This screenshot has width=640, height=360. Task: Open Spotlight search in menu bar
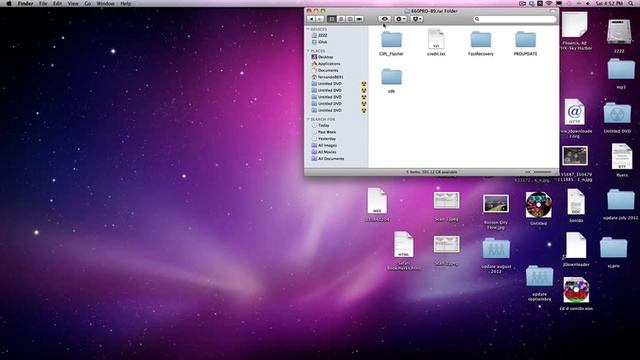pyautogui.click(x=631, y=3)
